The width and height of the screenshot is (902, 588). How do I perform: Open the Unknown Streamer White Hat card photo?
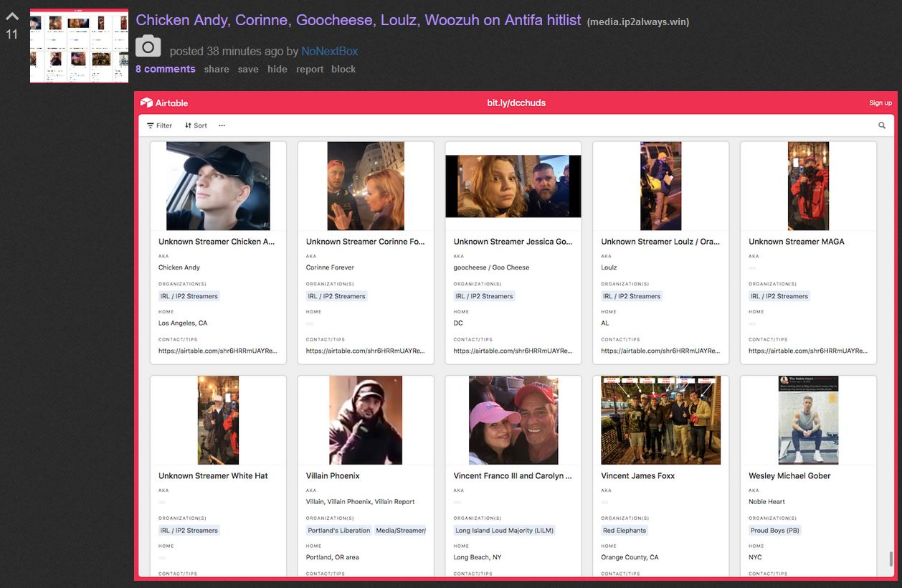click(218, 420)
